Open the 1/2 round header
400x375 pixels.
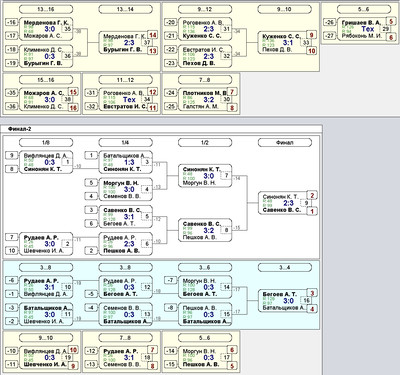tap(205, 143)
